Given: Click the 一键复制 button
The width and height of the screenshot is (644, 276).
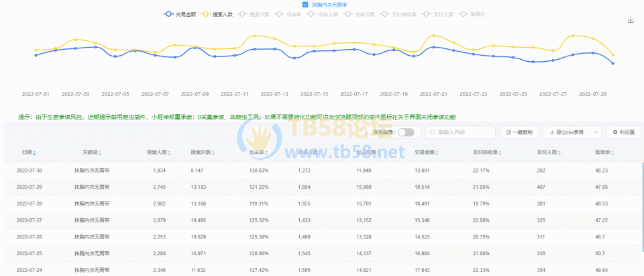Looking at the screenshot, I should [519, 132].
